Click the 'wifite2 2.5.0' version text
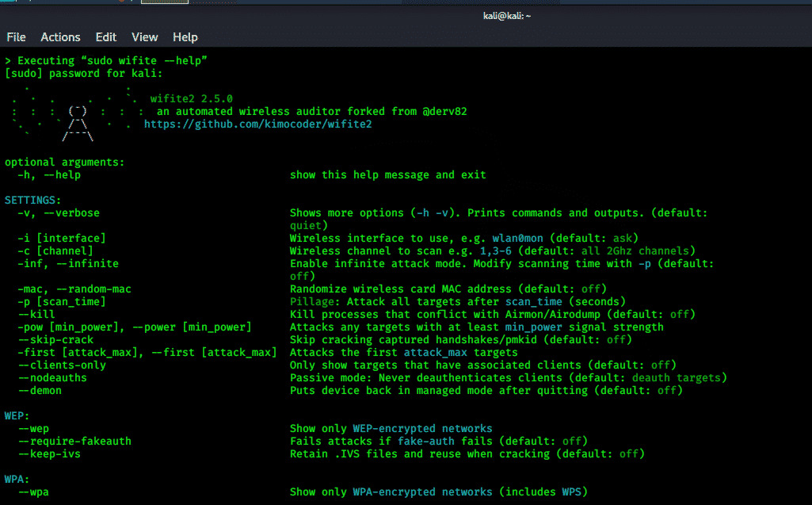Viewport: 812px width, 505px height. (192, 98)
